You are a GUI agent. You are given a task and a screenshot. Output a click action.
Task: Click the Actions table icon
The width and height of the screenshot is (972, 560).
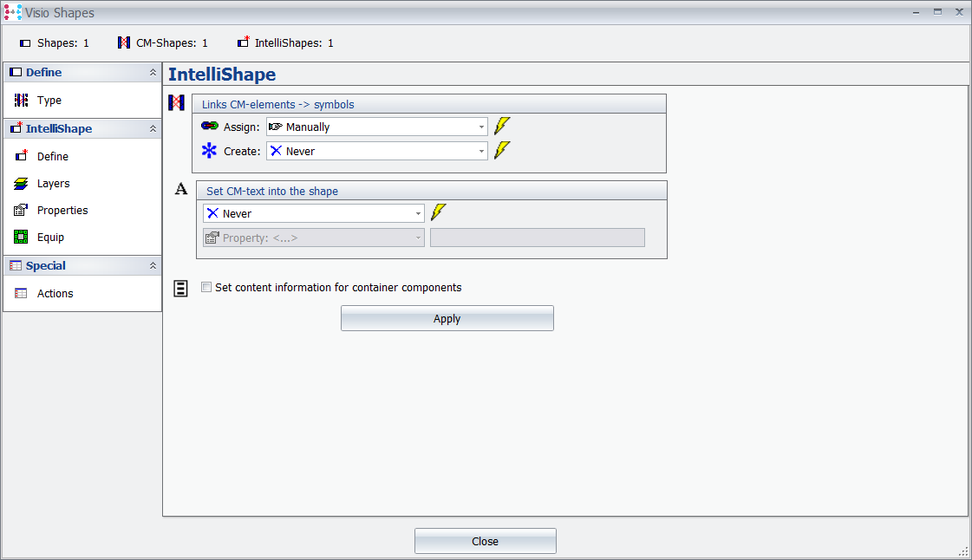pyautogui.click(x=21, y=293)
